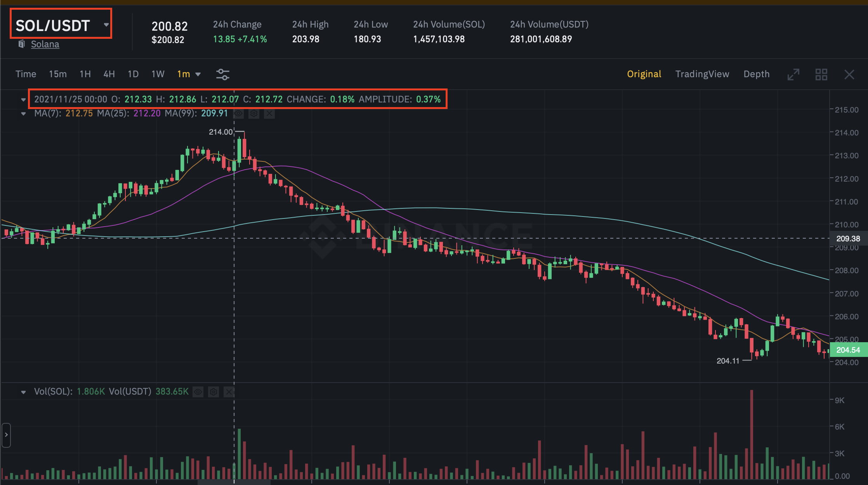Collapse the OHLC info row arrow
Viewport: 868px width, 485px height.
click(23, 100)
